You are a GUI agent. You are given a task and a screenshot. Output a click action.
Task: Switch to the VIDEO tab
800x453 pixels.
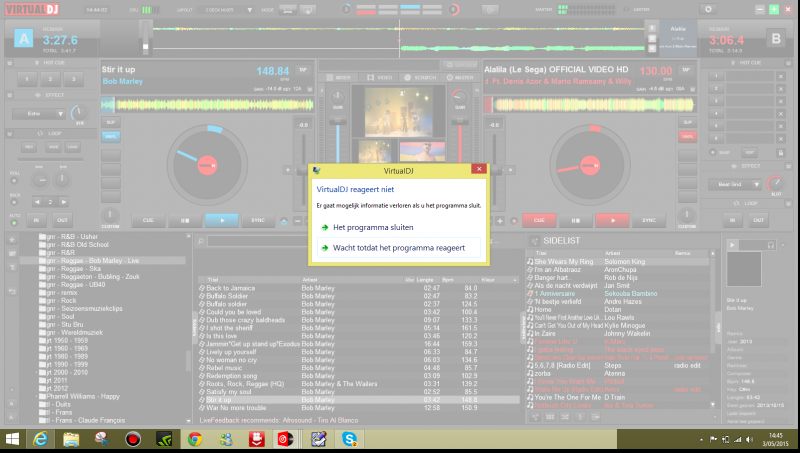tap(379, 78)
